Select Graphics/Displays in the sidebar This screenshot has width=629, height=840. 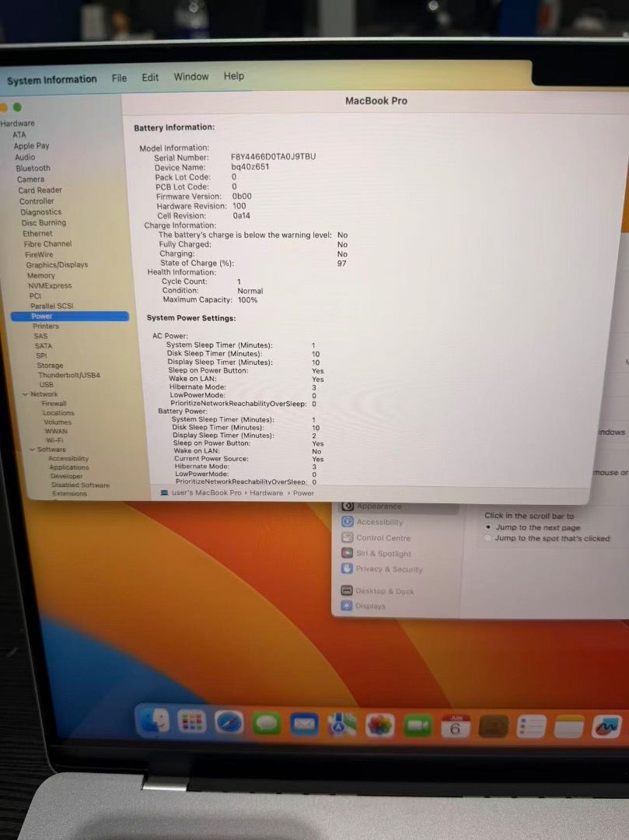pyautogui.click(x=57, y=264)
